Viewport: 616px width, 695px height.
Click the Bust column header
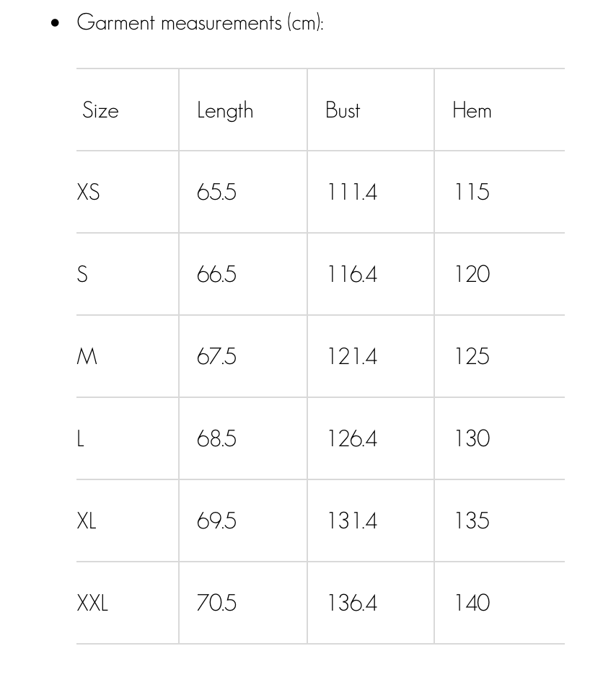[343, 110]
